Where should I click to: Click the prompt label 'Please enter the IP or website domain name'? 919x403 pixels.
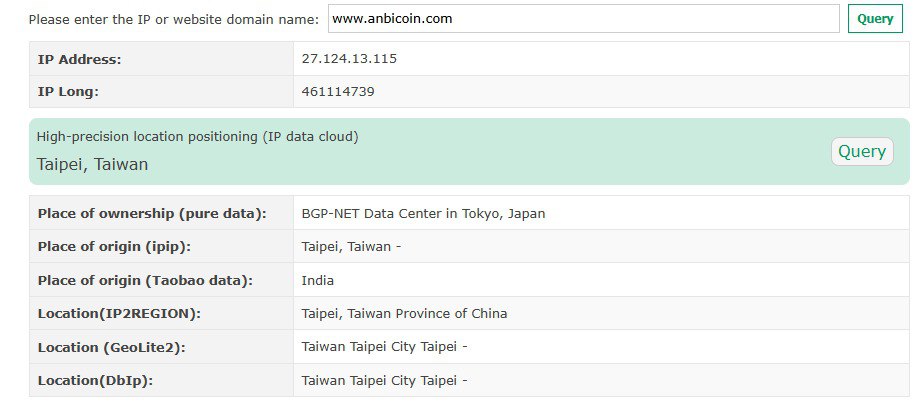click(x=173, y=19)
